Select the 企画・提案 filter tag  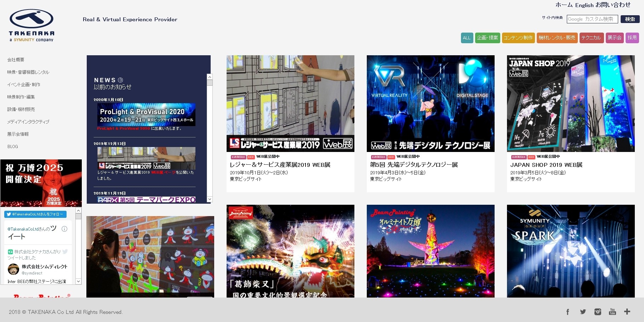click(488, 38)
